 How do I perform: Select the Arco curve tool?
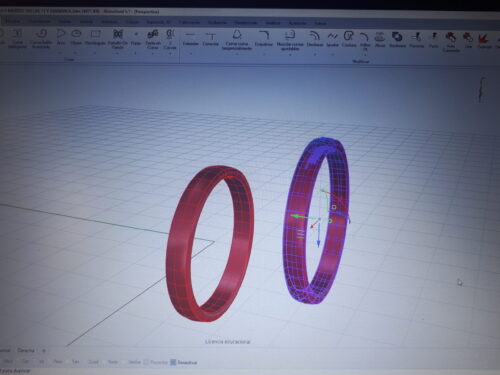pyautogui.click(x=61, y=37)
